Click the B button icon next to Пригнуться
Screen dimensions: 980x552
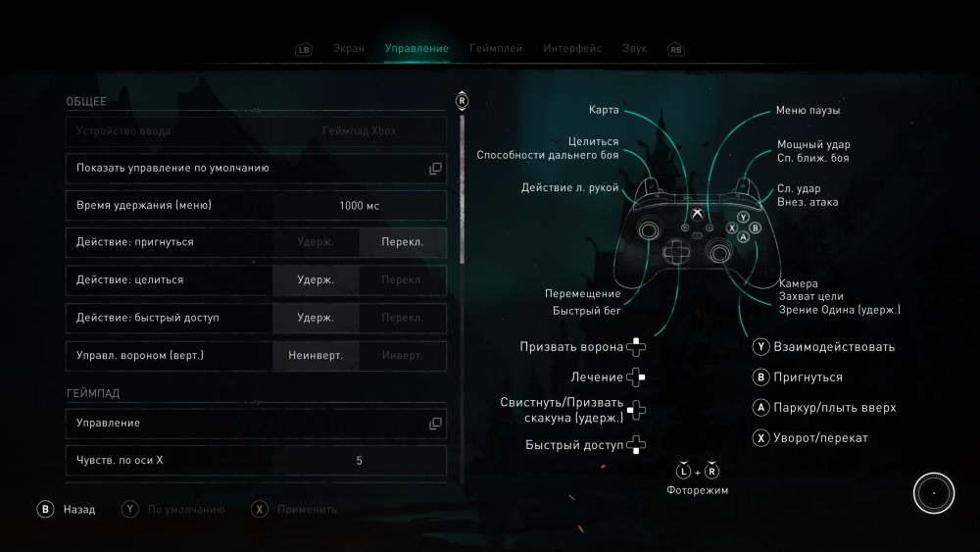[760, 376]
